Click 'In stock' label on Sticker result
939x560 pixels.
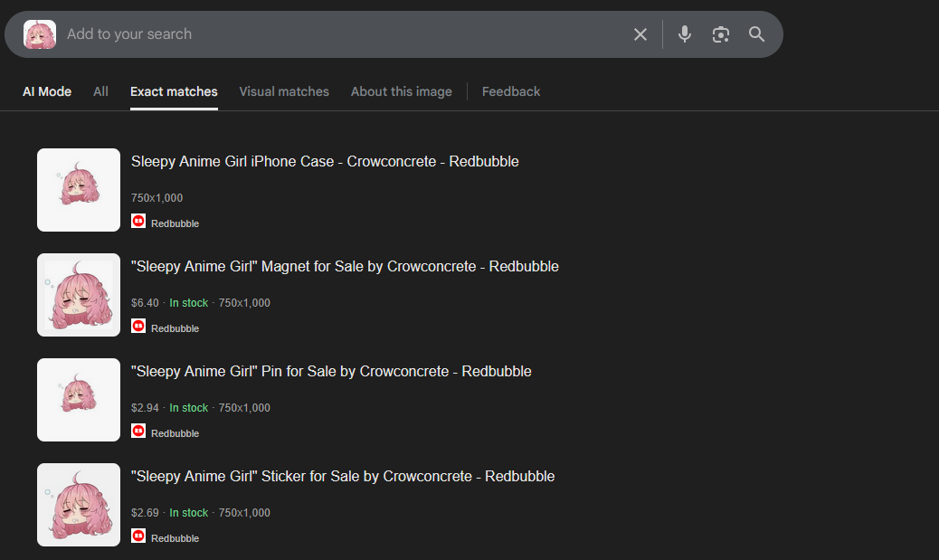[x=189, y=513]
